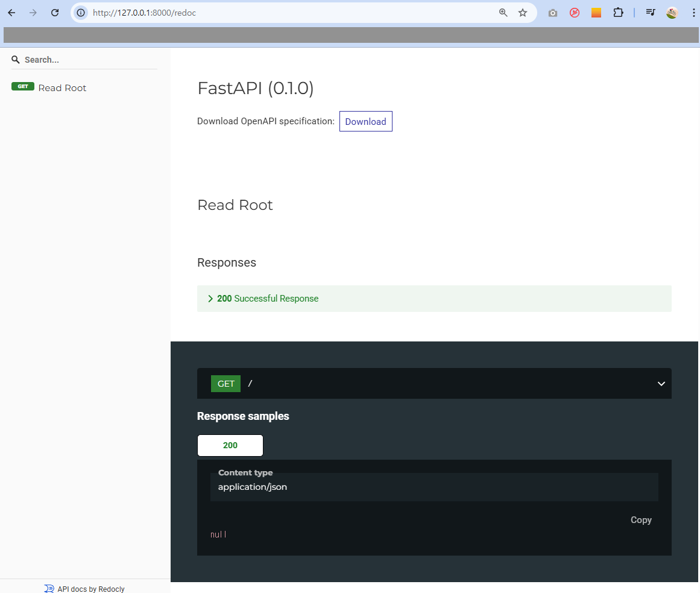Open the camera screenshot extension
The height and width of the screenshot is (593, 700).
click(553, 13)
